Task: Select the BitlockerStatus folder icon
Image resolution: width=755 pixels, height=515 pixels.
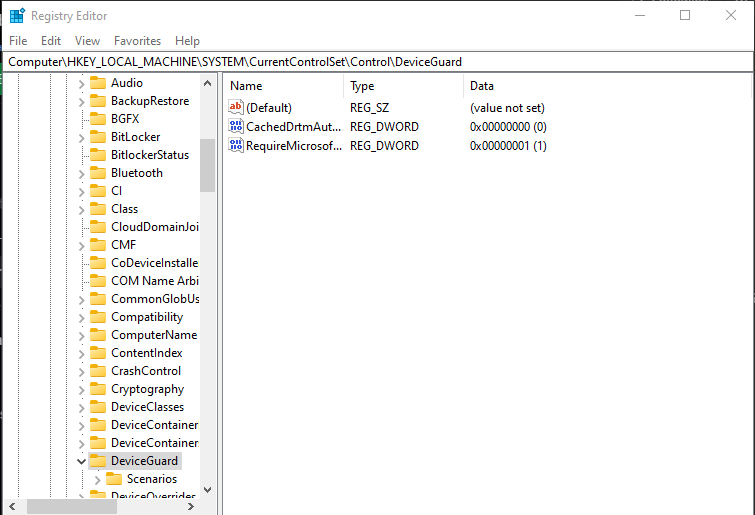Action: (x=98, y=154)
